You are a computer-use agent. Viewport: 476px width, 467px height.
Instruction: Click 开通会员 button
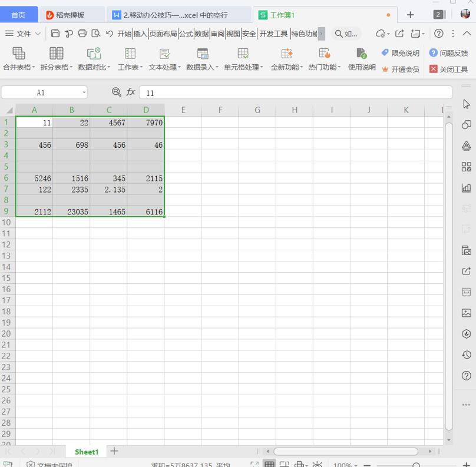coord(401,69)
